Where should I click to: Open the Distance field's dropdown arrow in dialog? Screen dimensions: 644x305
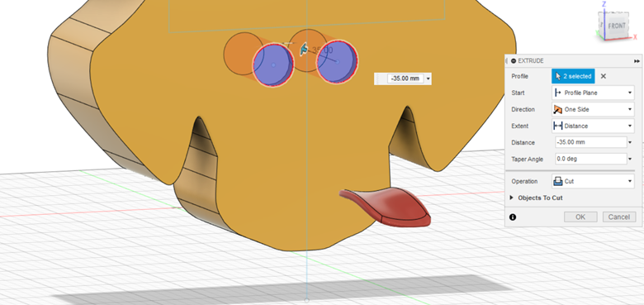point(631,143)
